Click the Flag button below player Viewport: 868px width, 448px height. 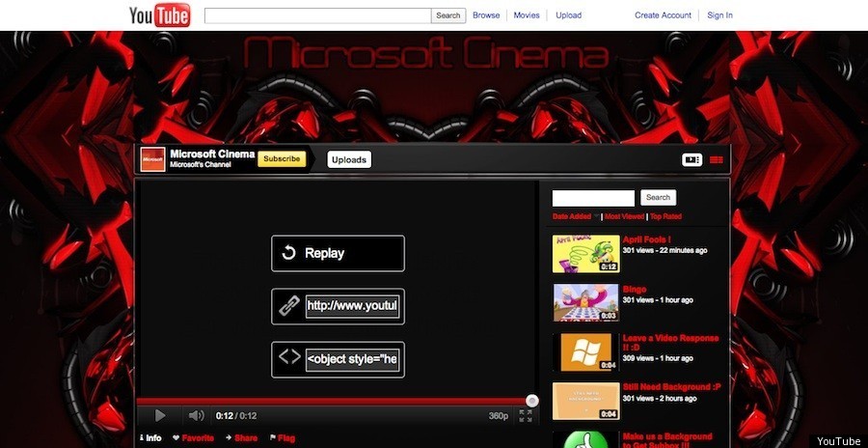283,438
